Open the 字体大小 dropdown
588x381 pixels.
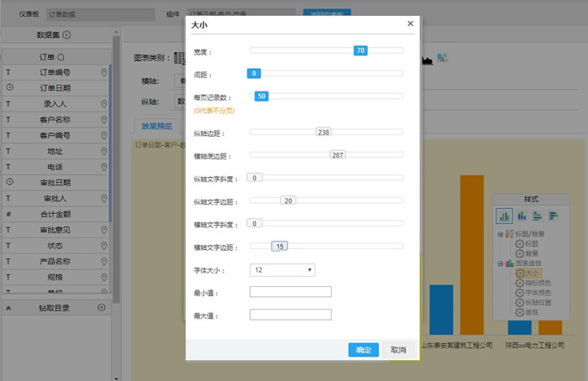pyautogui.click(x=282, y=269)
